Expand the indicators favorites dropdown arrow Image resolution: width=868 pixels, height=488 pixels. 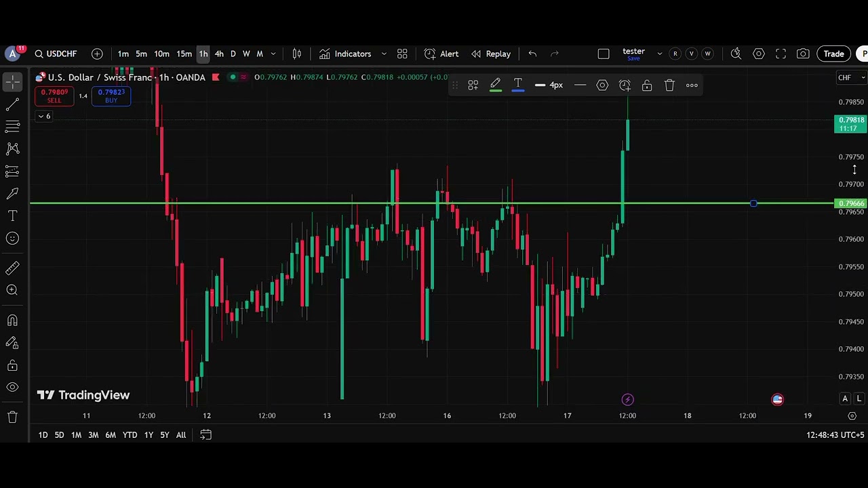pos(384,54)
